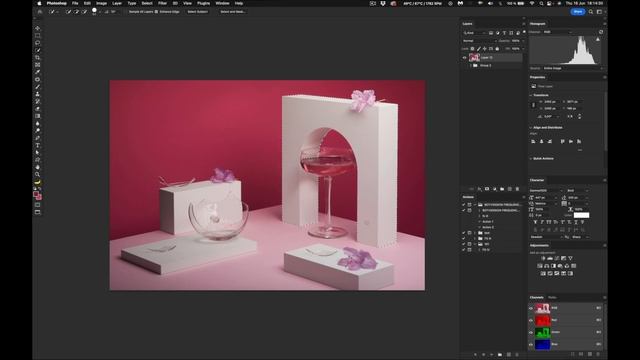Click the Play action button in Actions panel
The height and width of the screenshot is (360, 640).
(491, 355)
